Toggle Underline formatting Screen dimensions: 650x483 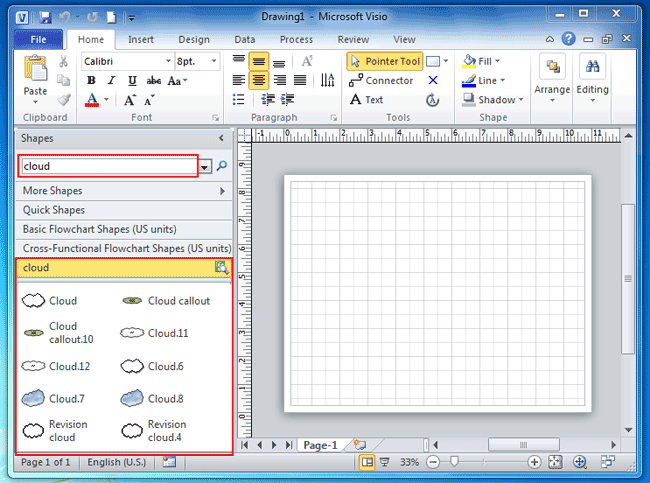(132, 80)
